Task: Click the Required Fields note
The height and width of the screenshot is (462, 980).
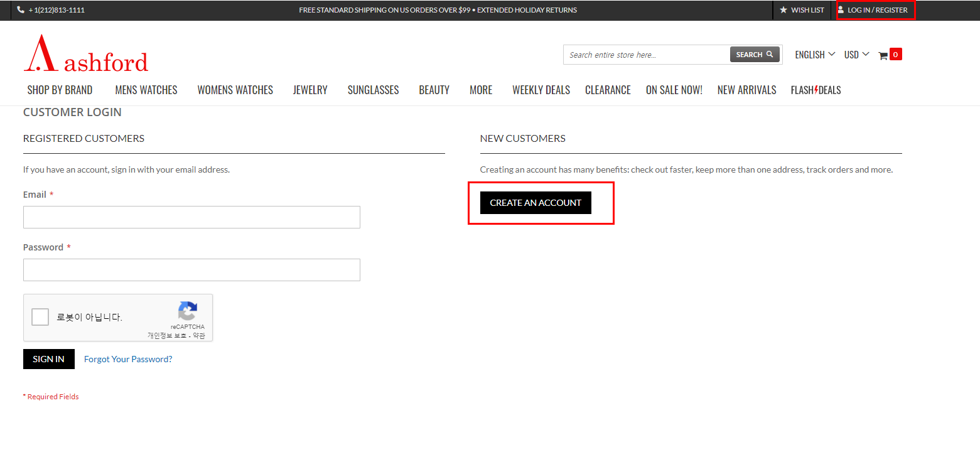Action: [51, 397]
